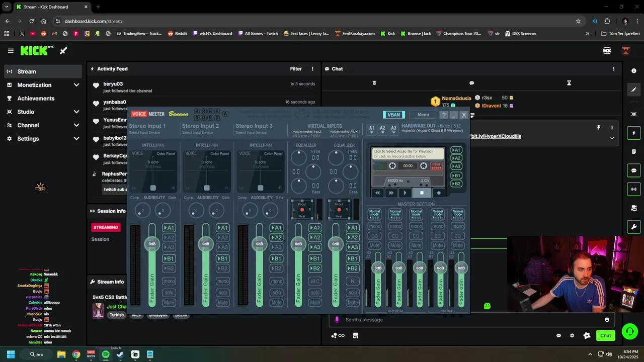Click the cassette Rewind button
The height and width of the screenshot is (362, 644).
pos(377,193)
